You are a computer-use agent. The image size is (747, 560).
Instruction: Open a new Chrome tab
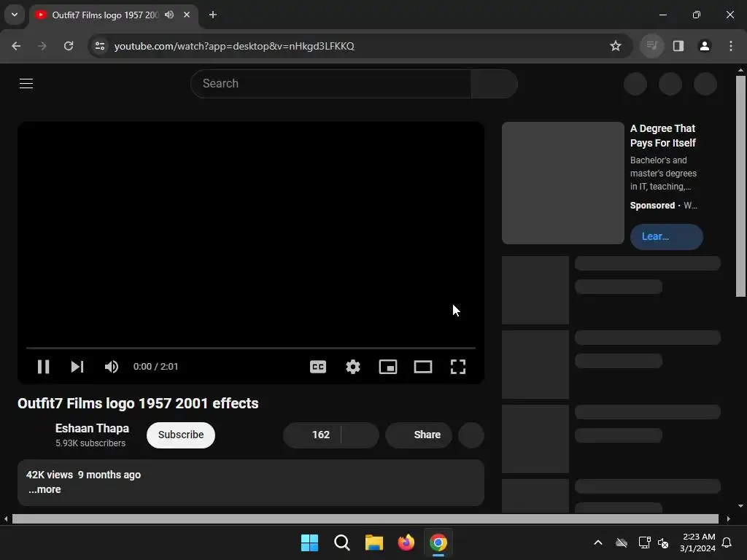click(x=213, y=15)
